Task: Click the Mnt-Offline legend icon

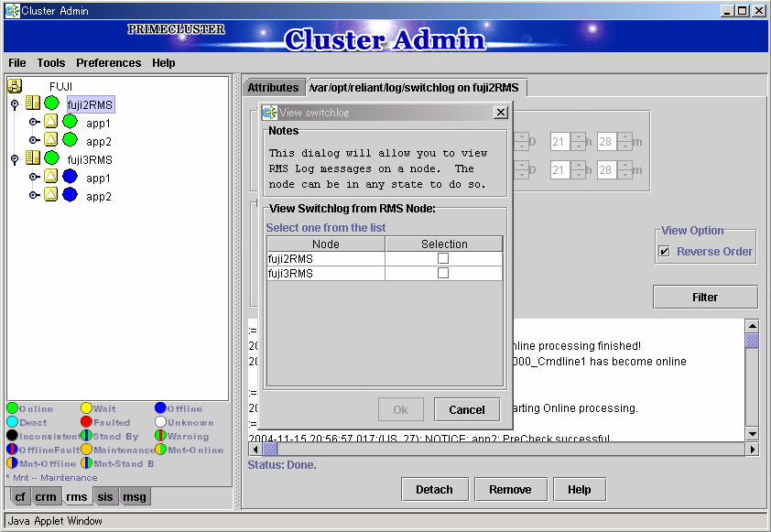Action: pos(12,463)
